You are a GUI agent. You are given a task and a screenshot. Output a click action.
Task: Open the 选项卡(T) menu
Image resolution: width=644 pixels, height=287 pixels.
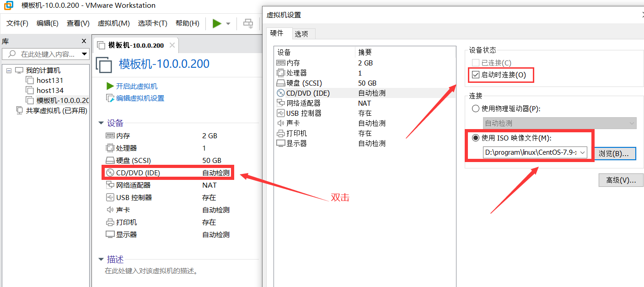click(x=153, y=23)
